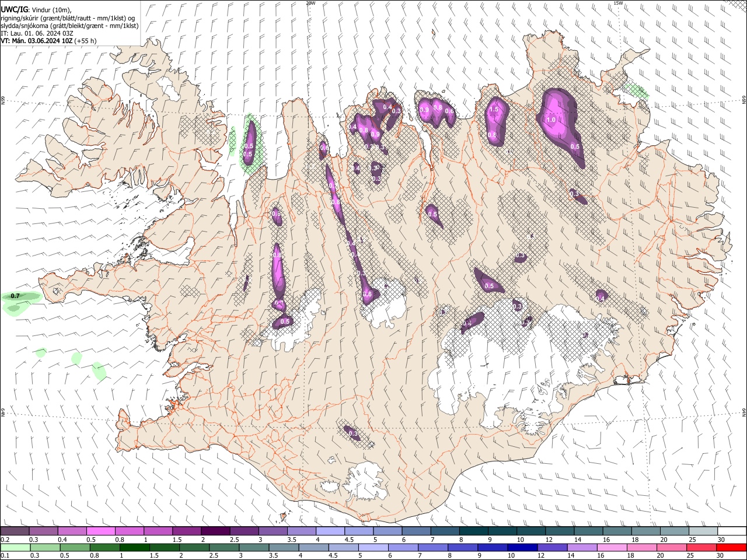This screenshot has width=747, height=560.
Task: Click the '15W' longitude label
Action: coord(618,3)
